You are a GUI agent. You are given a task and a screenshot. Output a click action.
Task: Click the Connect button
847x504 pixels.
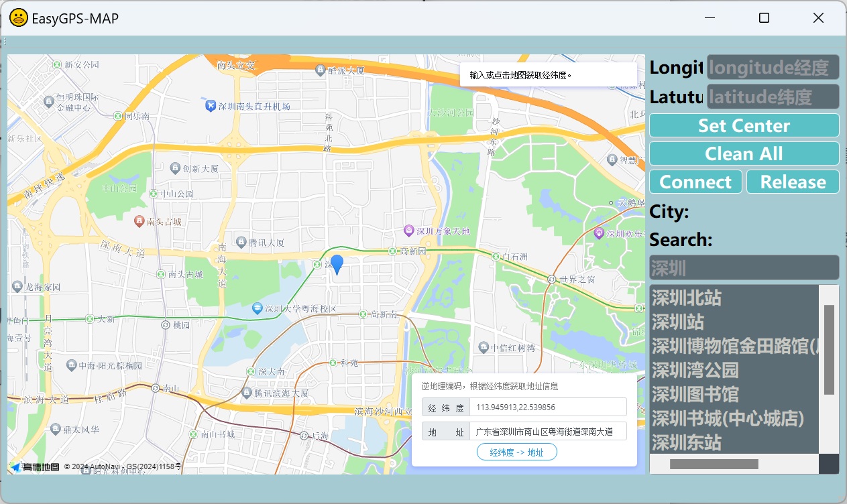coord(695,182)
